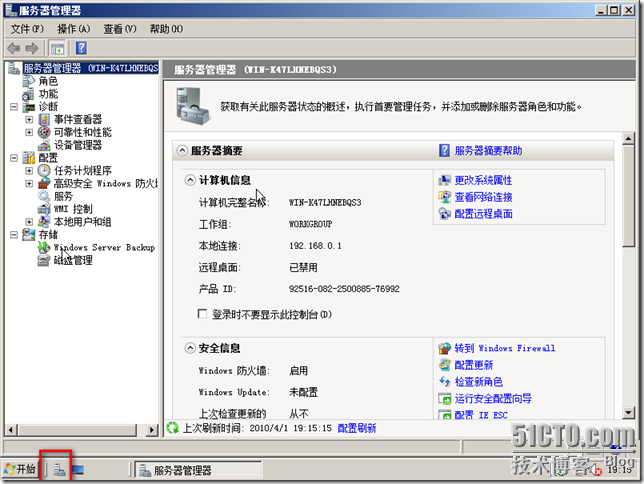Expand the 本地用户和组 tree node

click(x=29, y=222)
